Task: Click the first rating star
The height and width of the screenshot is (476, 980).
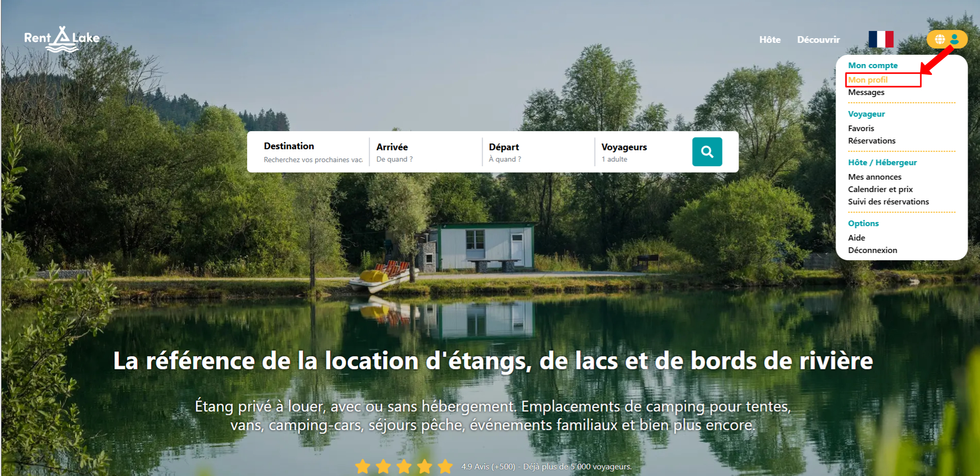Action: pyautogui.click(x=363, y=467)
